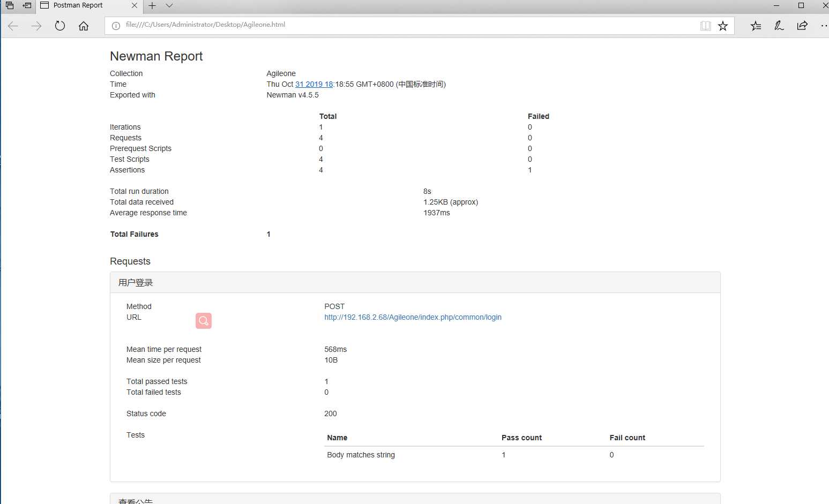Click the '200' status code value

(331, 413)
